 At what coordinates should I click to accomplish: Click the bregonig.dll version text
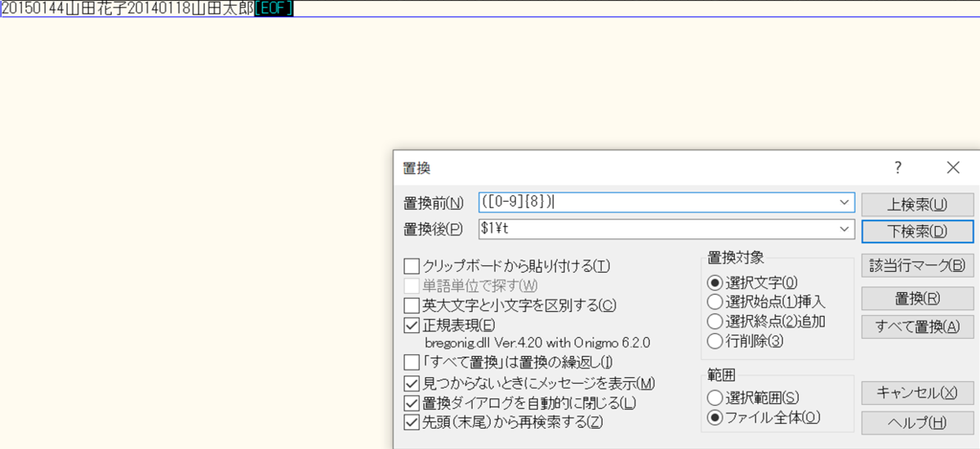[x=537, y=343]
